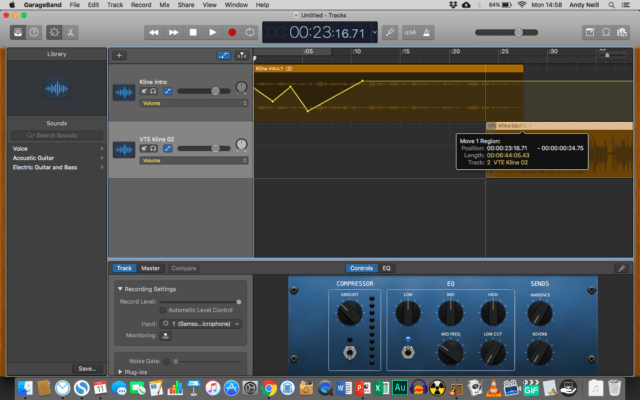Solo the VTE Kline 02 track
Image resolution: width=640 pixels, height=400 pixels.
tap(153, 149)
